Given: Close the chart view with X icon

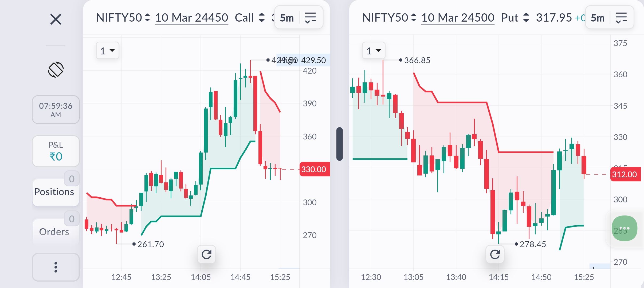Looking at the screenshot, I should (56, 19).
